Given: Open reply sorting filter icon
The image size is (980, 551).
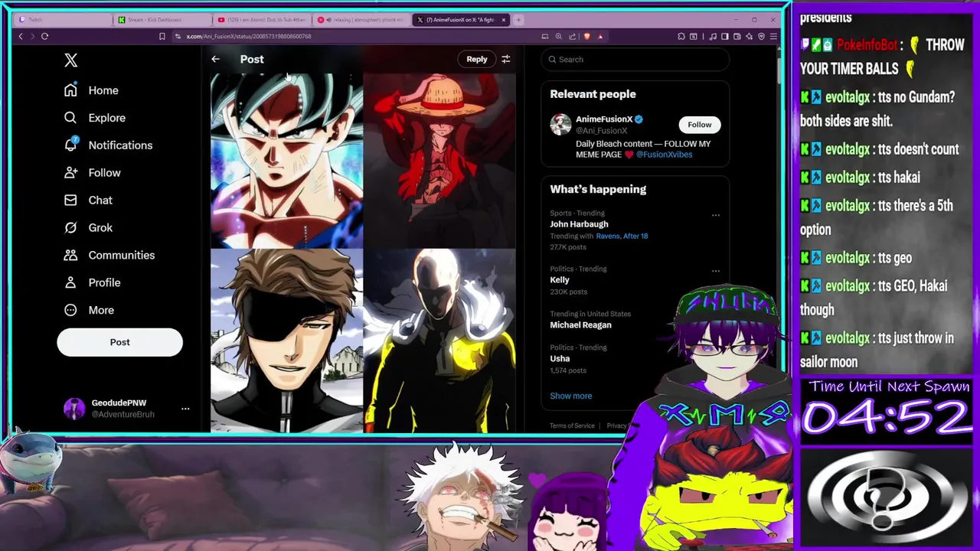Looking at the screenshot, I should 506,59.
